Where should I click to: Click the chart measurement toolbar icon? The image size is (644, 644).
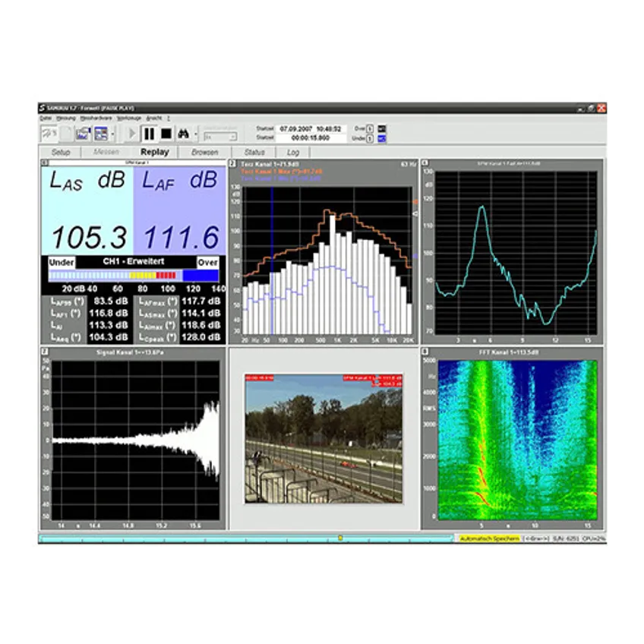coord(83,134)
